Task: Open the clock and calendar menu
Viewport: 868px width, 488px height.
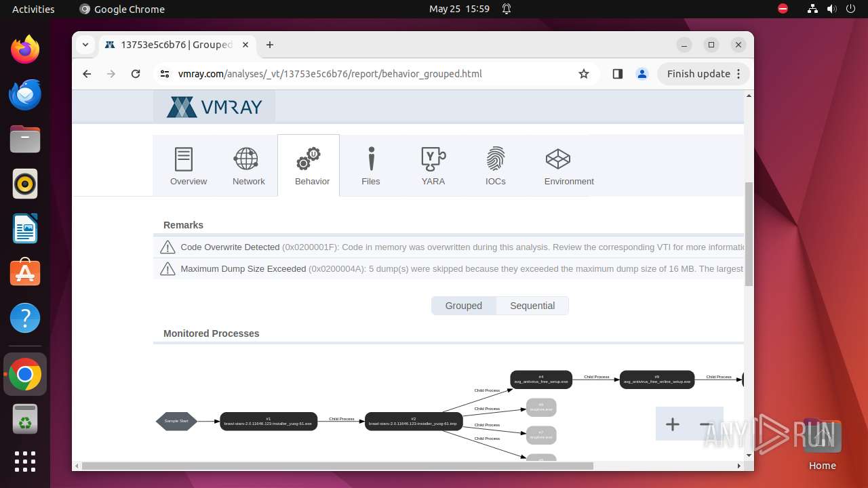Action: 459,9
